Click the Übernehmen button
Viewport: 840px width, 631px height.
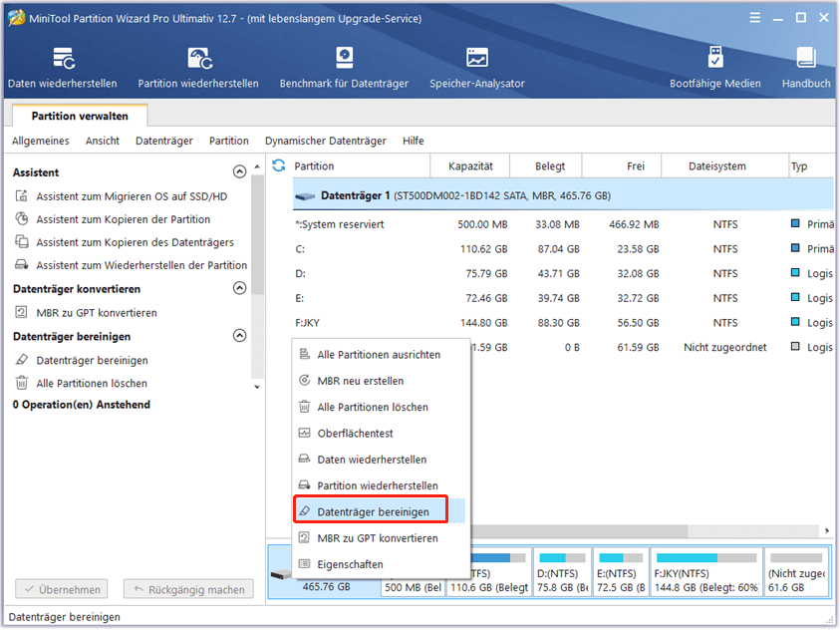click(x=62, y=589)
